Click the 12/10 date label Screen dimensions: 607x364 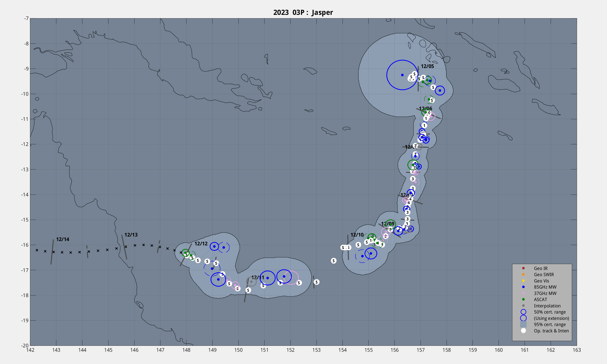357,235
